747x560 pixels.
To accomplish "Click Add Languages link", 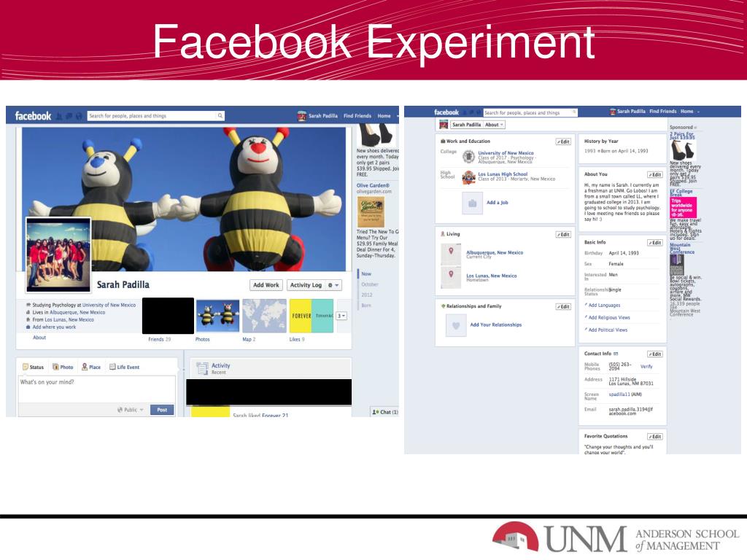I will click(x=604, y=306).
